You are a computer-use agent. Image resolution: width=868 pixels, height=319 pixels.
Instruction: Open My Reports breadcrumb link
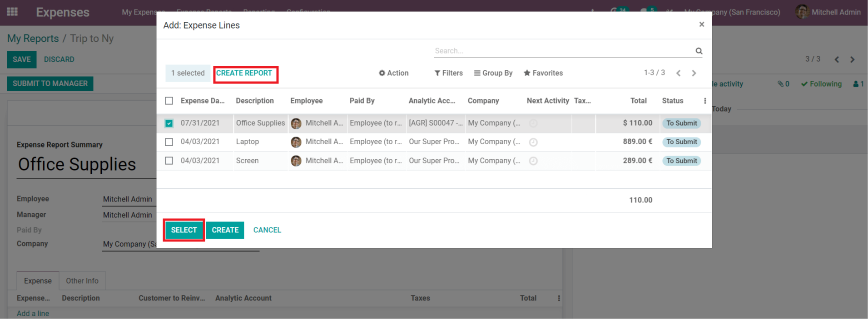click(x=33, y=39)
